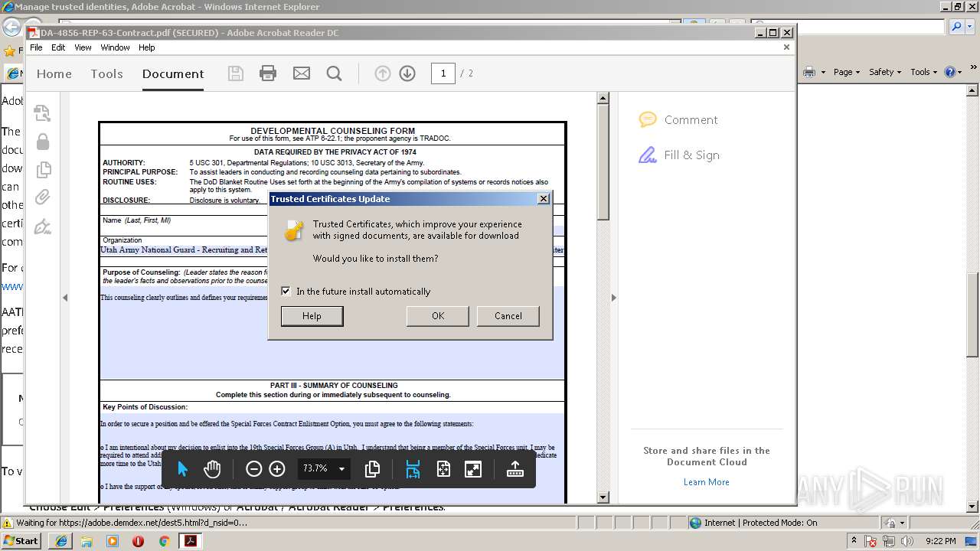Close the document tab with the X

pos(786,47)
